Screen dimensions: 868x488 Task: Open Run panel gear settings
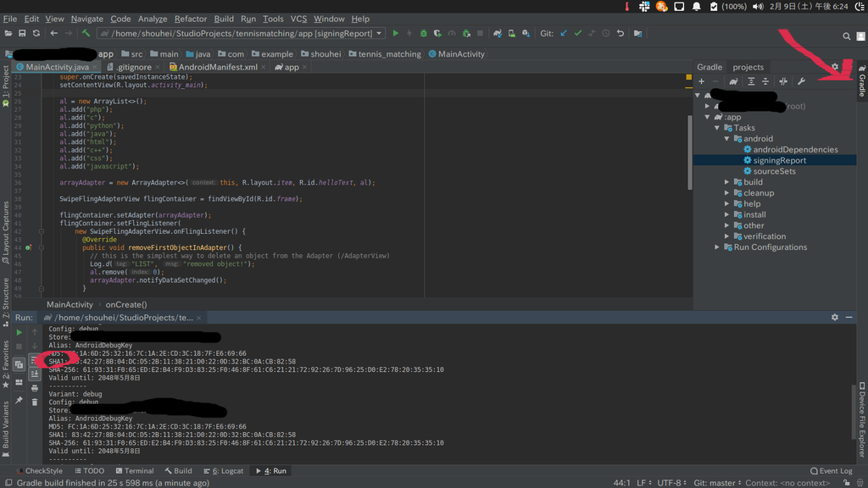[835, 318]
